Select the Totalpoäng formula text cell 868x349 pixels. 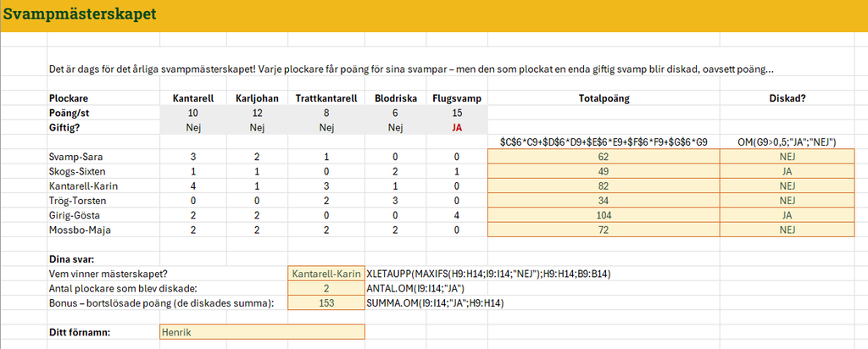pos(604,142)
